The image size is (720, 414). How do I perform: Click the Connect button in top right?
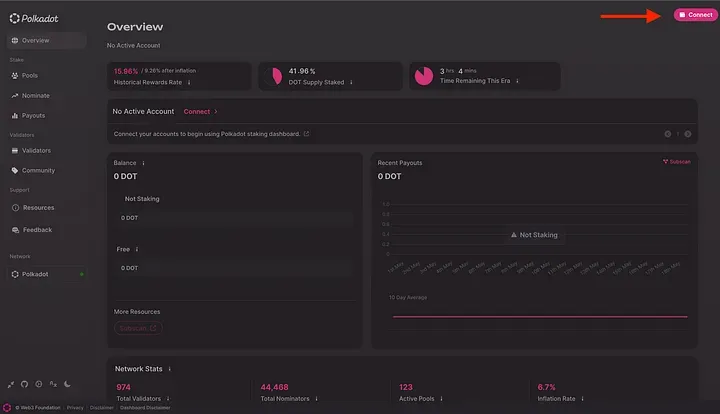[x=696, y=15]
